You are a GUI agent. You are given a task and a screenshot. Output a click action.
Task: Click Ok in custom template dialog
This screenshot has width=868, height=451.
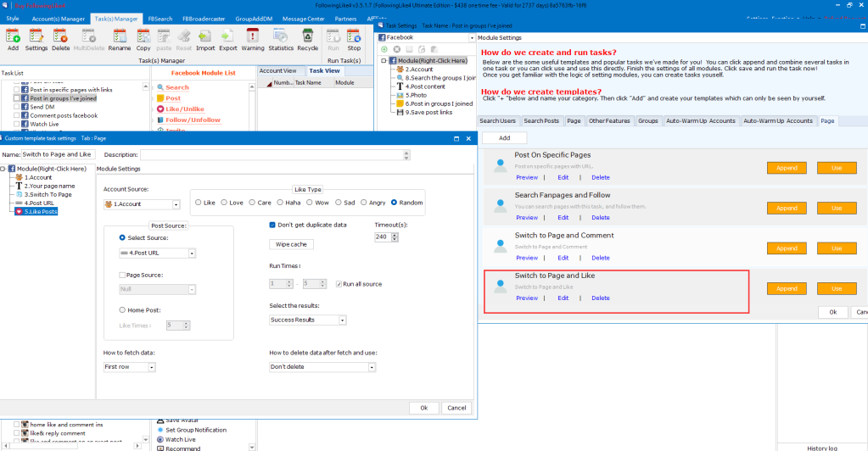[x=424, y=408]
